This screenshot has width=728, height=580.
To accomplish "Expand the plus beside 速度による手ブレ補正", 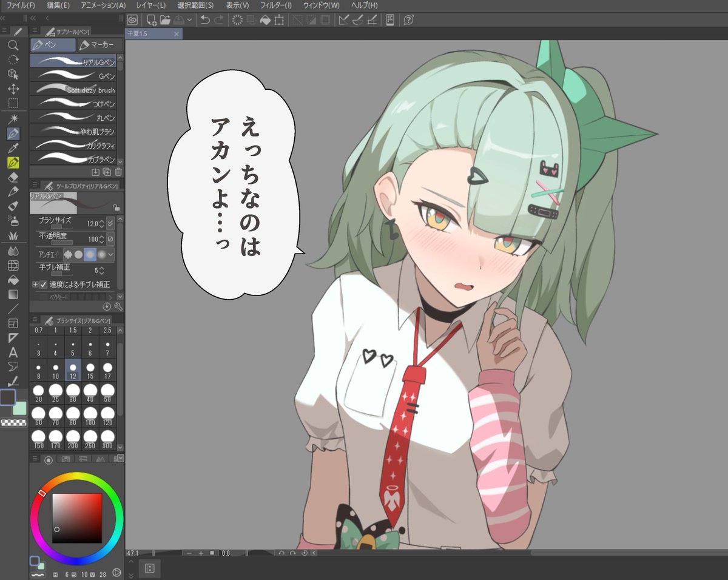I will click(35, 284).
